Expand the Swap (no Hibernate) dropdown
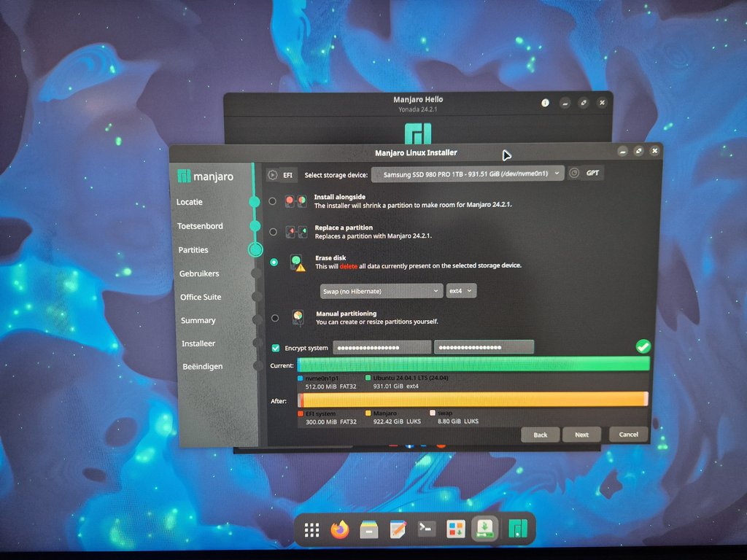This screenshot has width=747, height=560. (382, 291)
